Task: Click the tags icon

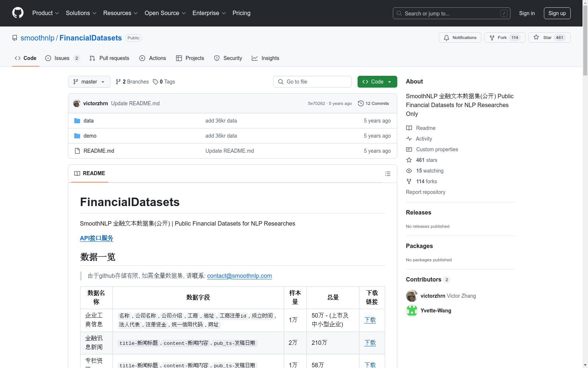Action: click(x=156, y=82)
